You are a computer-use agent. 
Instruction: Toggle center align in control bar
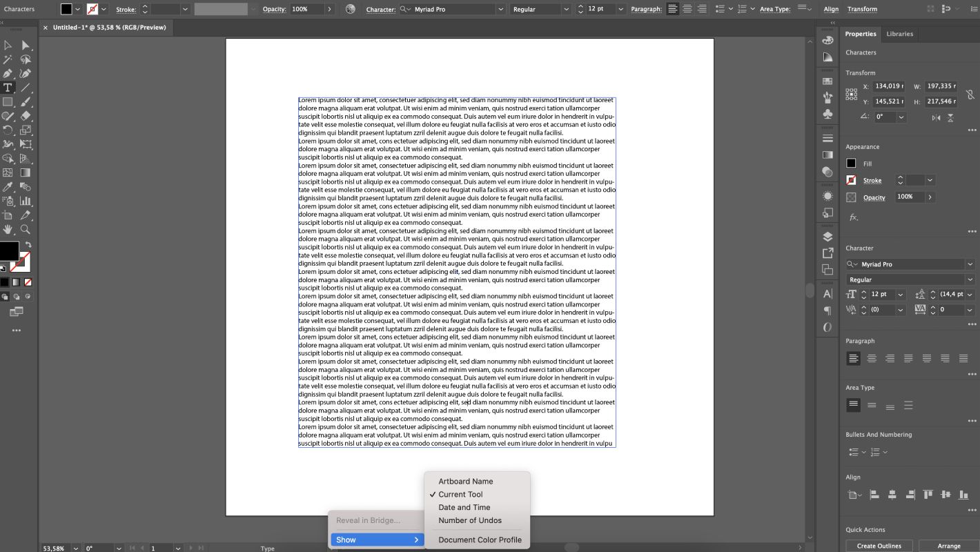click(687, 9)
